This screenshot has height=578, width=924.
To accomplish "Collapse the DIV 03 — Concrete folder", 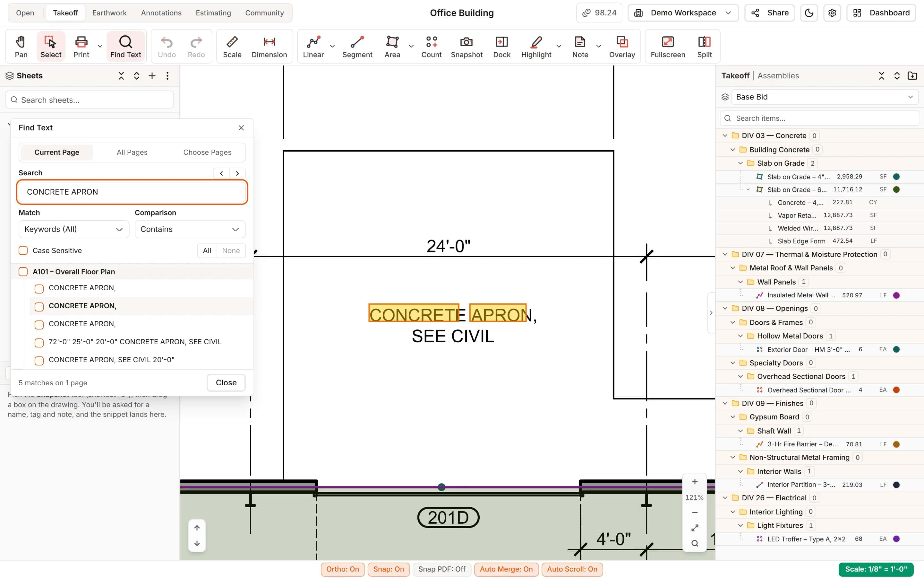I will [725, 135].
